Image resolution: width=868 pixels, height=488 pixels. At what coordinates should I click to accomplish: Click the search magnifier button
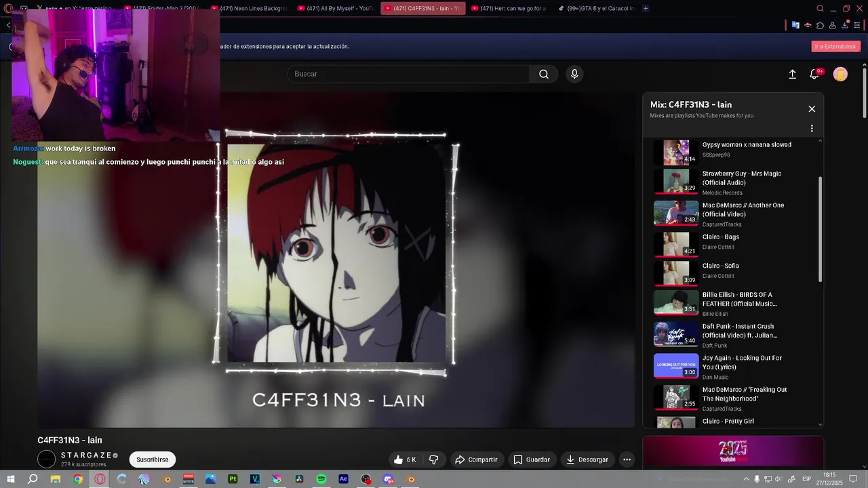pos(543,74)
